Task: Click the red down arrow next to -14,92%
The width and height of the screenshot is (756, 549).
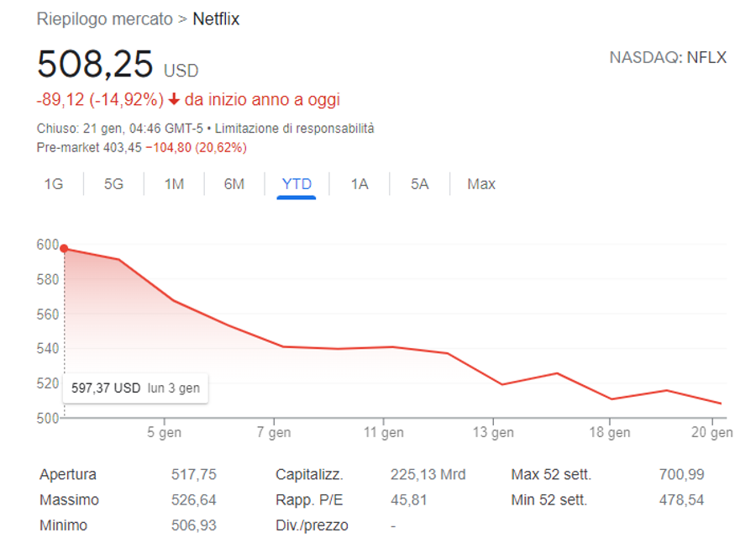Action: tap(174, 99)
